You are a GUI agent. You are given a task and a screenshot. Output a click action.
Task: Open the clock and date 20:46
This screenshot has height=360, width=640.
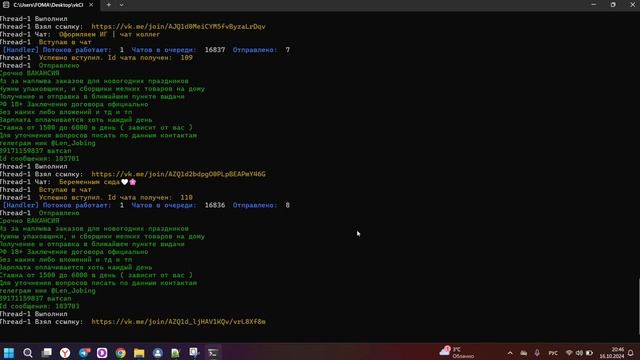tap(611, 353)
